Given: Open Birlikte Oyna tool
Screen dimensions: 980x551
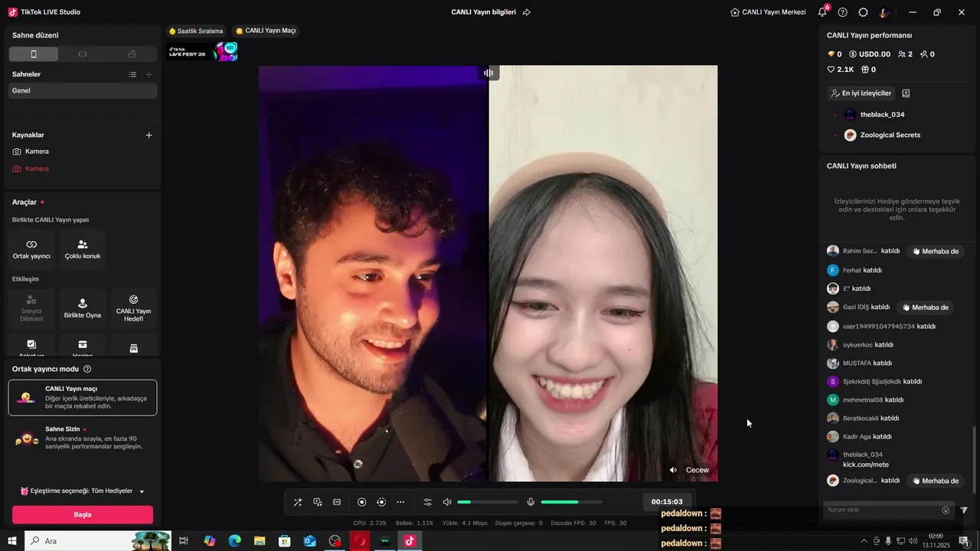Looking at the screenshot, I should (83, 308).
